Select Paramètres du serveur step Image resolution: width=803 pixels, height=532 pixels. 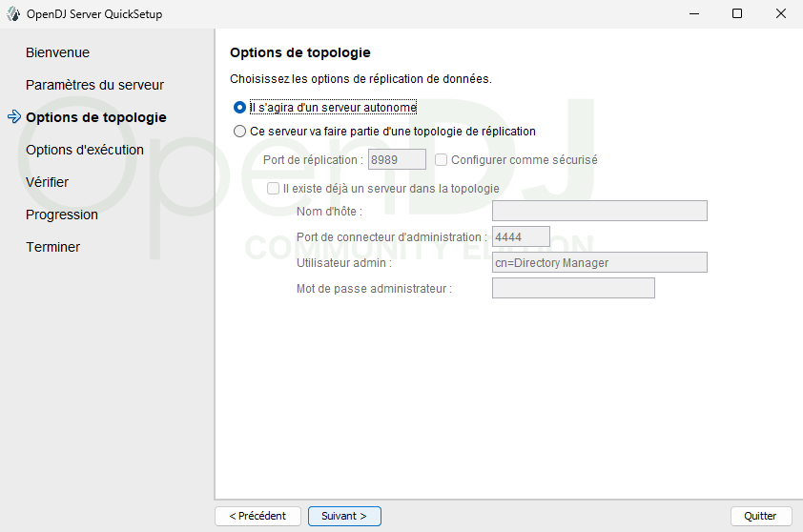tap(94, 85)
